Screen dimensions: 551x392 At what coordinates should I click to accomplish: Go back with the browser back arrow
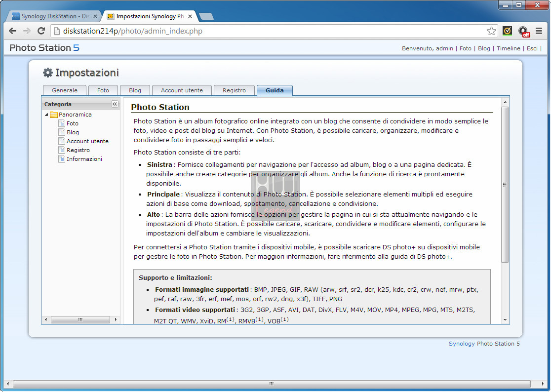tap(13, 31)
